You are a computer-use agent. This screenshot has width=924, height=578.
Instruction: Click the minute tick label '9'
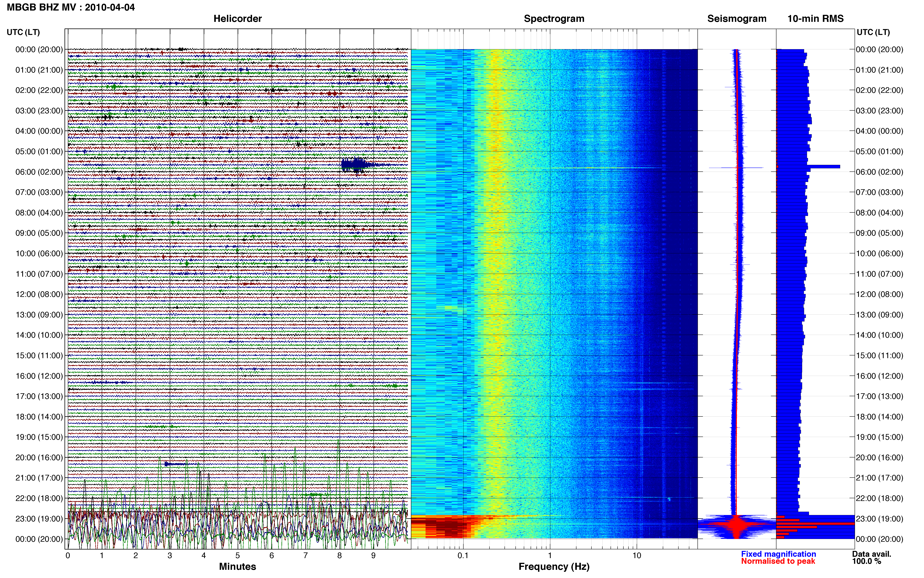pyautogui.click(x=373, y=555)
